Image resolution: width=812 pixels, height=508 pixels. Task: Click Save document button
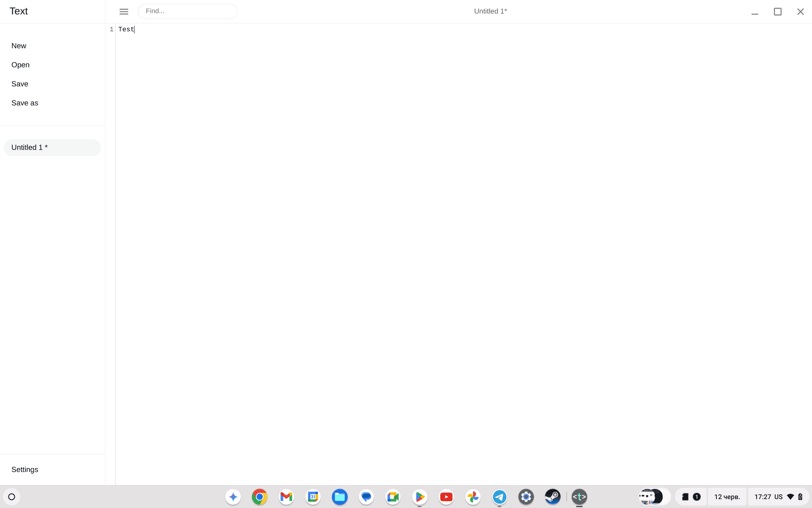click(x=19, y=83)
